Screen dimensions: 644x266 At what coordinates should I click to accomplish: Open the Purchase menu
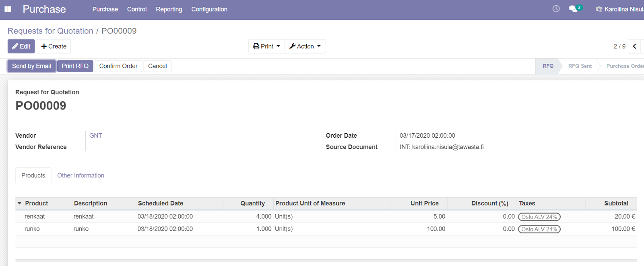coord(105,9)
